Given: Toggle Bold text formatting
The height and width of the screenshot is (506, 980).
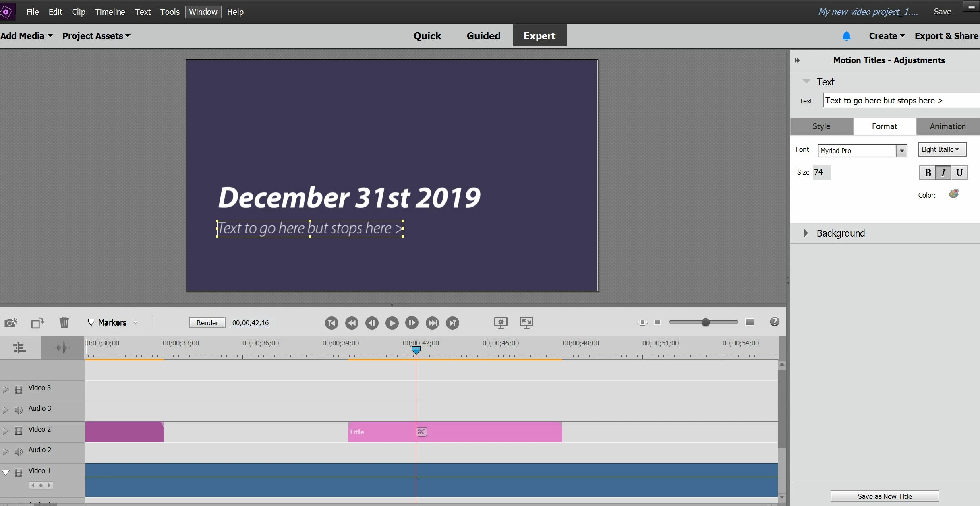Looking at the screenshot, I should (x=928, y=173).
